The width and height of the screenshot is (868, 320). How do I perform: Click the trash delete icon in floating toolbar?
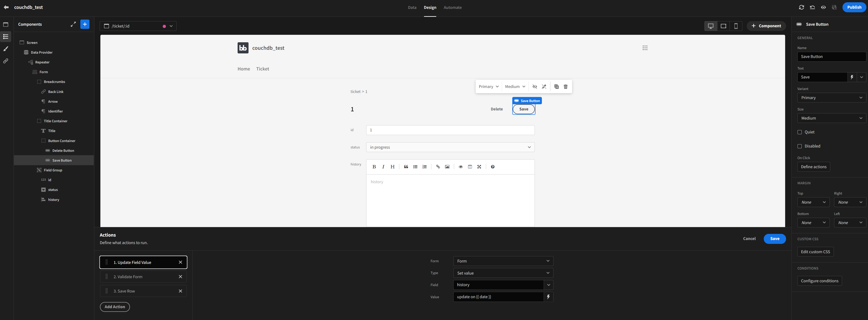point(566,87)
